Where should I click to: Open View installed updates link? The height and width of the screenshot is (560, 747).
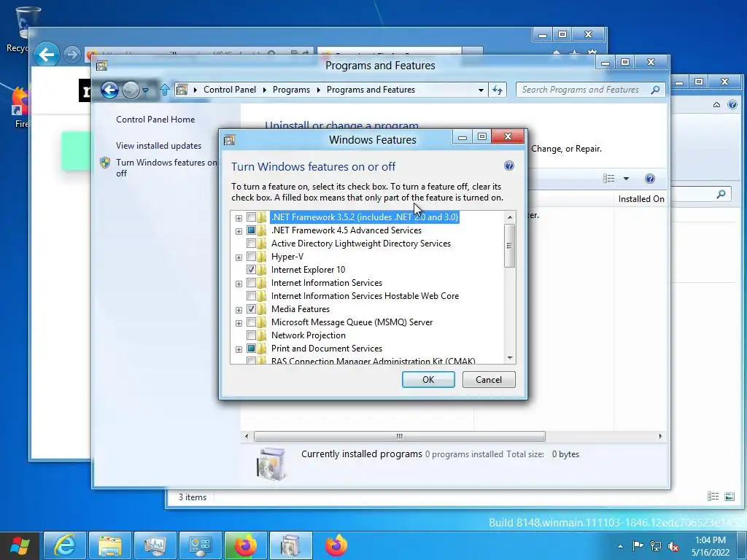point(158,146)
